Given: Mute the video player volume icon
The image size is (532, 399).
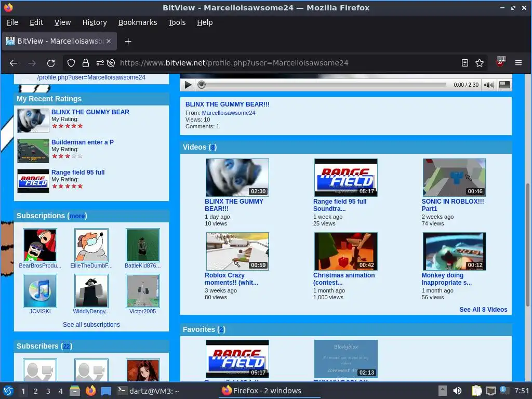Looking at the screenshot, I should tap(489, 85).
